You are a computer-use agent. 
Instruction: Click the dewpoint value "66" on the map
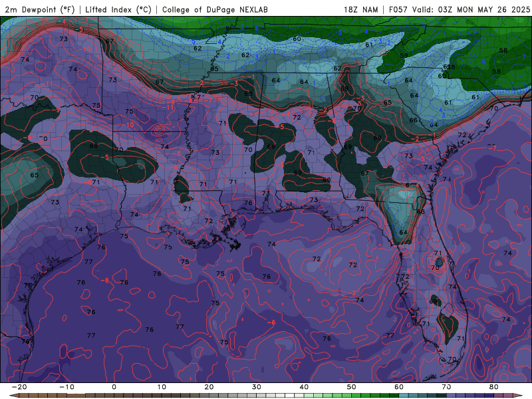(413, 120)
